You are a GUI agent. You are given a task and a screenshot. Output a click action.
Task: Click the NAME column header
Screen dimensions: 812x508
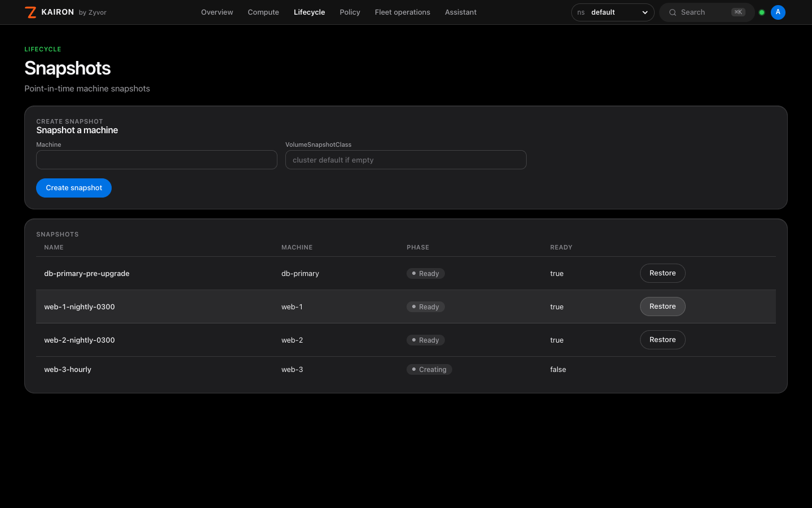pos(54,247)
